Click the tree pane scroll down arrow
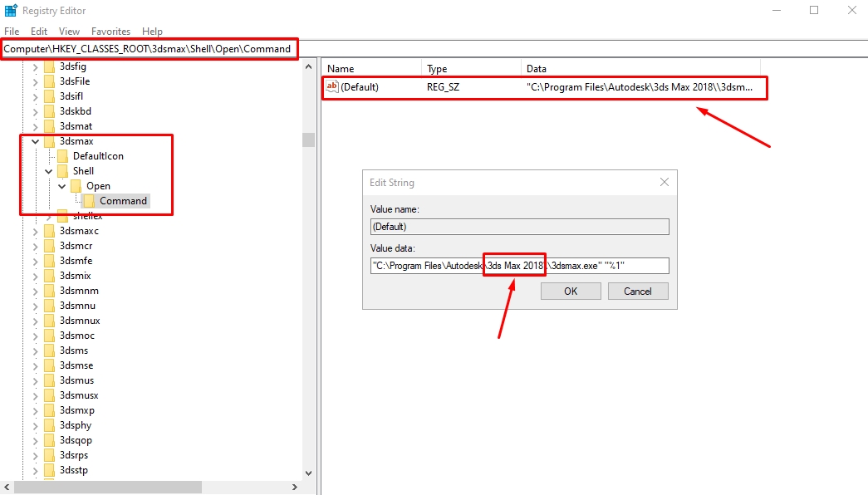The width and height of the screenshot is (868, 495). point(308,473)
